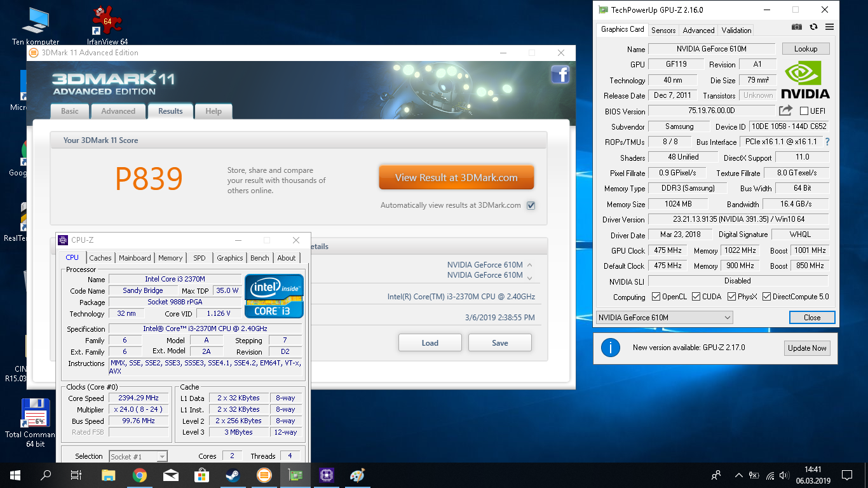Switch to the Basic tab in 3DMark 11
The image size is (868, 488).
70,111
